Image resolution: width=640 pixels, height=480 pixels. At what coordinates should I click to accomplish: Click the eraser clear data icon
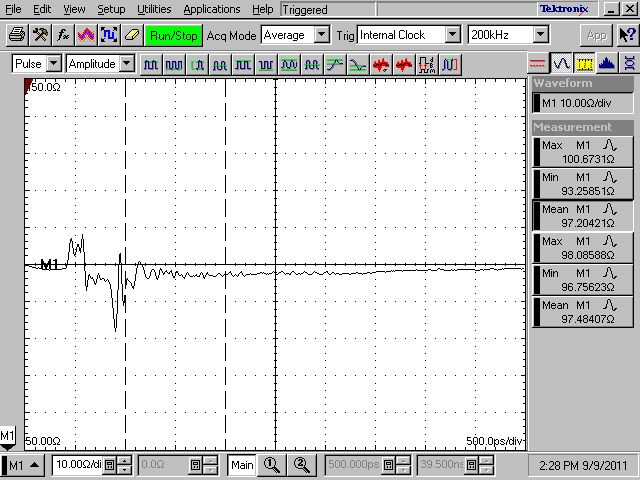tap(130, 35)
